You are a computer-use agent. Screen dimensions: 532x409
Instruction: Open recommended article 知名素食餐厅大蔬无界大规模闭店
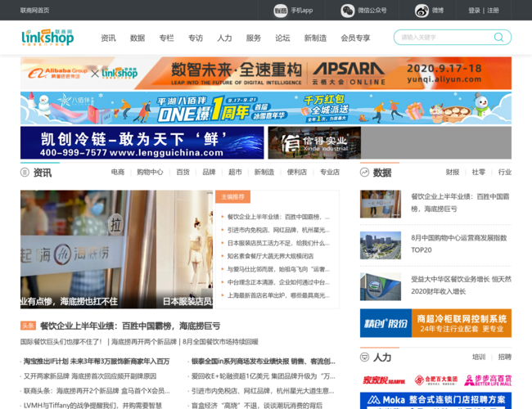(x=270, y=256)
